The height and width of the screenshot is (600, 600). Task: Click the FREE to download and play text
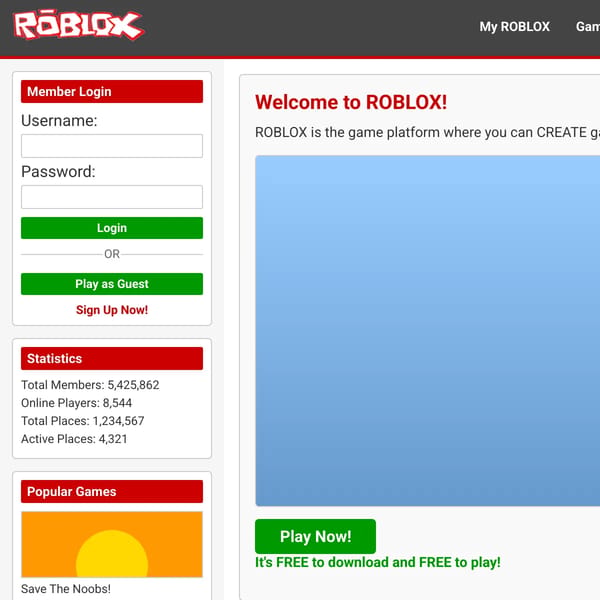coord(378,562)
